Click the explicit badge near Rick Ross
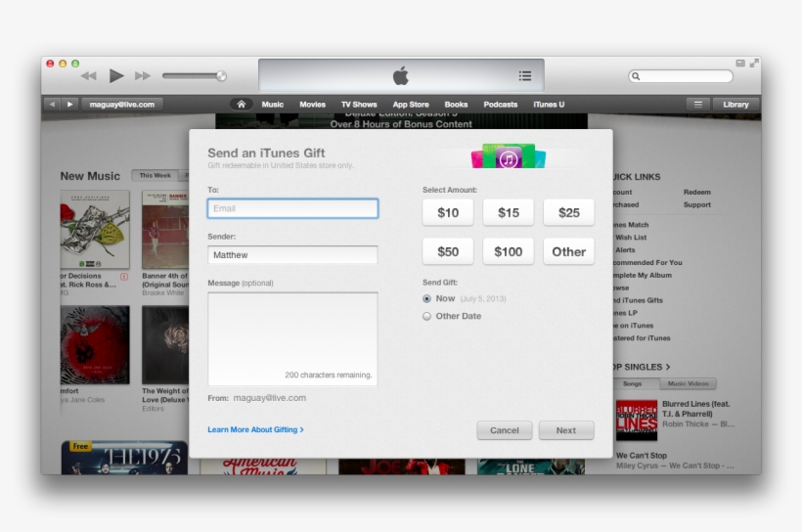This screenshot has width=802, height=532. (x=124, y=276)
